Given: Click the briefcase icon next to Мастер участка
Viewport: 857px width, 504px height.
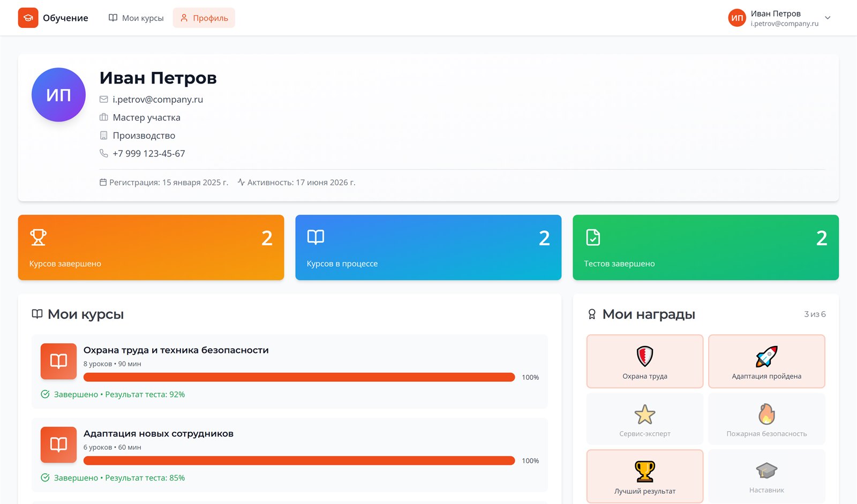Looking at the screenshot, I should tap(104, 117).
